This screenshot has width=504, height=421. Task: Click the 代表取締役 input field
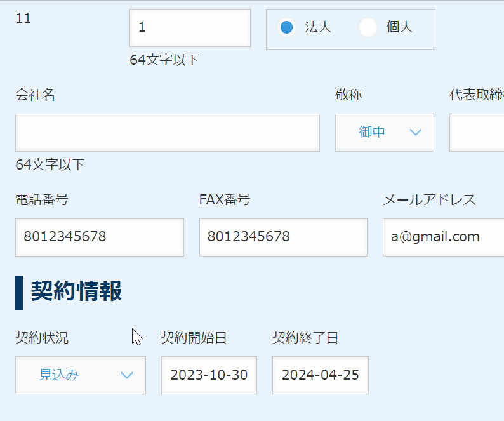coord(477,133)
